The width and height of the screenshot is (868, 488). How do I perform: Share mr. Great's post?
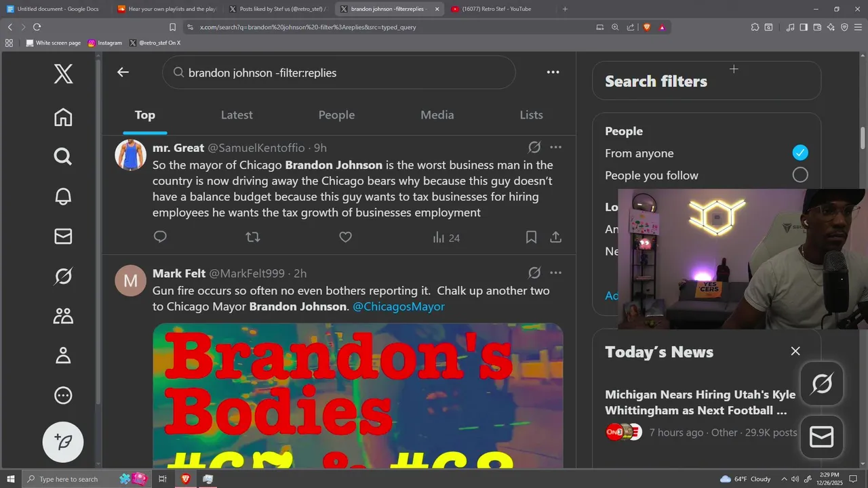[x=555, y=237]
